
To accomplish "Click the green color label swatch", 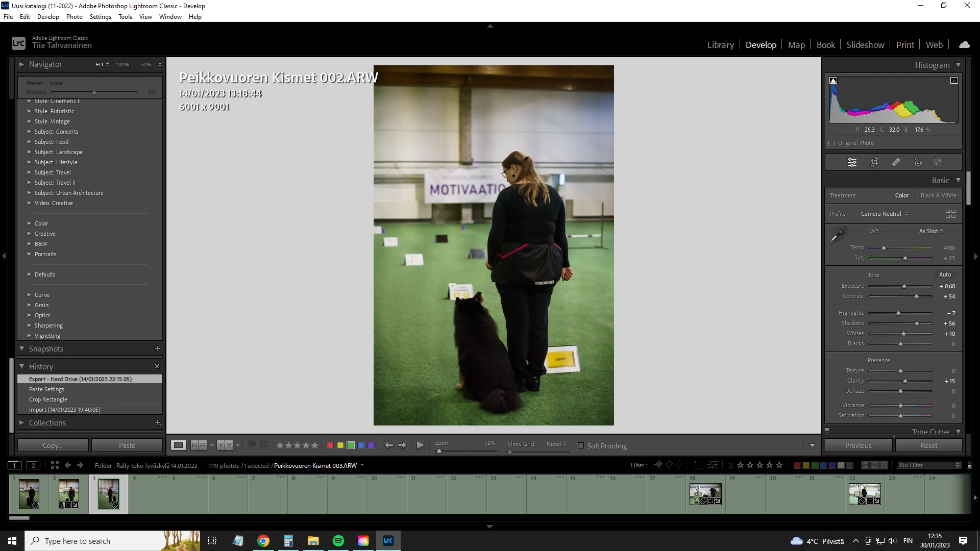I will tap(351, 445).
